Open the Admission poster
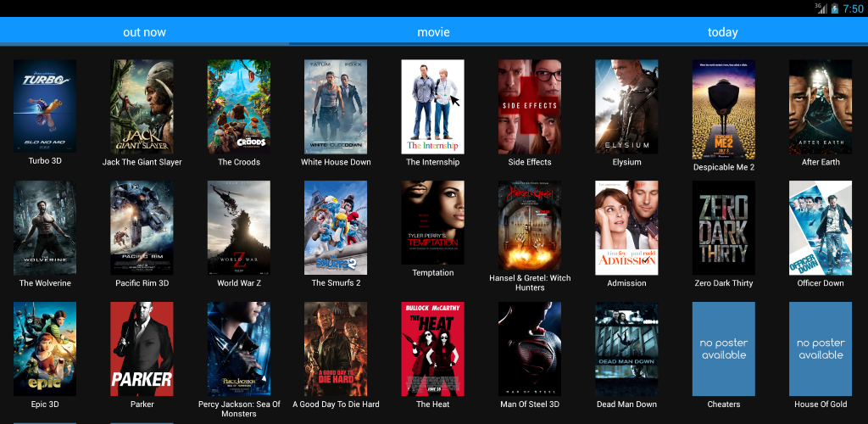The height and width of the screenshot is (424, 868). (x=626, y=228)
